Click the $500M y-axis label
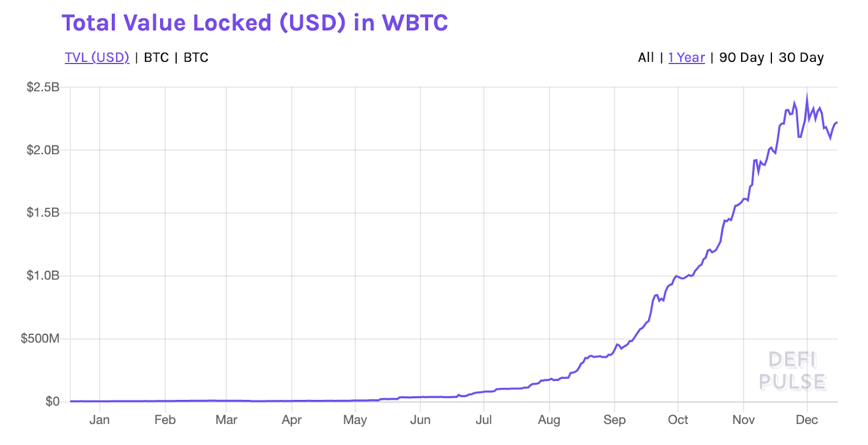The image size is (868, 445). pyautogui.click(x=40, y=339)
